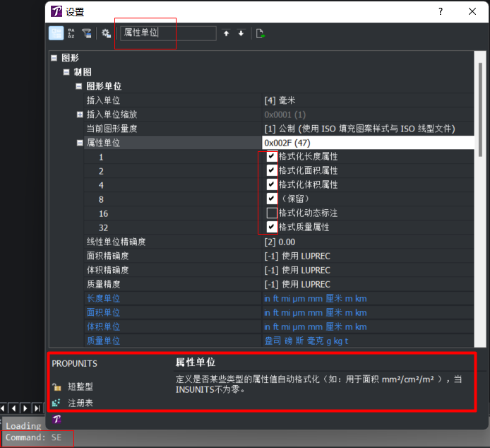Collapse the 图形单位 section
Viewport: 490px width, 448px height.
(80, 86)
